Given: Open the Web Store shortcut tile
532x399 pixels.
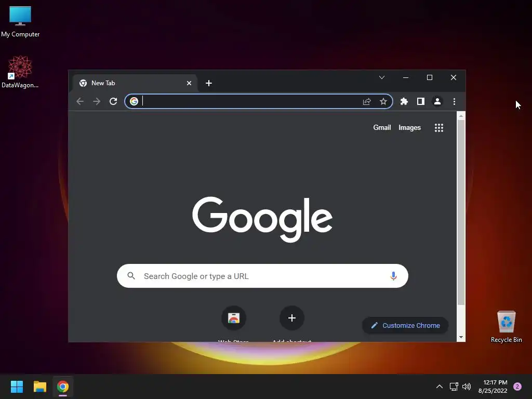Looking at the screenshot, I should point(233,318).
